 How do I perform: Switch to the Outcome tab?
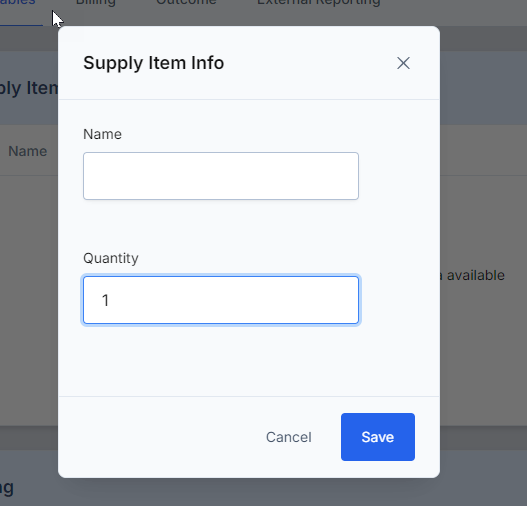click(186, 3)
